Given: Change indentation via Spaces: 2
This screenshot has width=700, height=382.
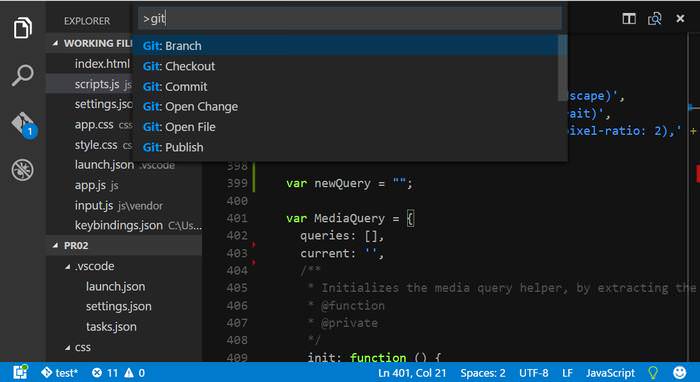Looking at the screenshot, I should pos(483,373).
